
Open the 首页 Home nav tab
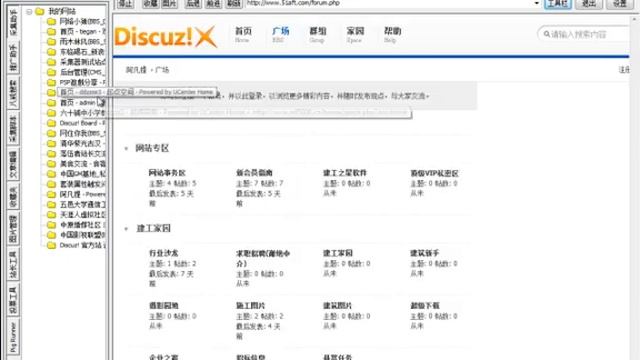click(243, 34)
